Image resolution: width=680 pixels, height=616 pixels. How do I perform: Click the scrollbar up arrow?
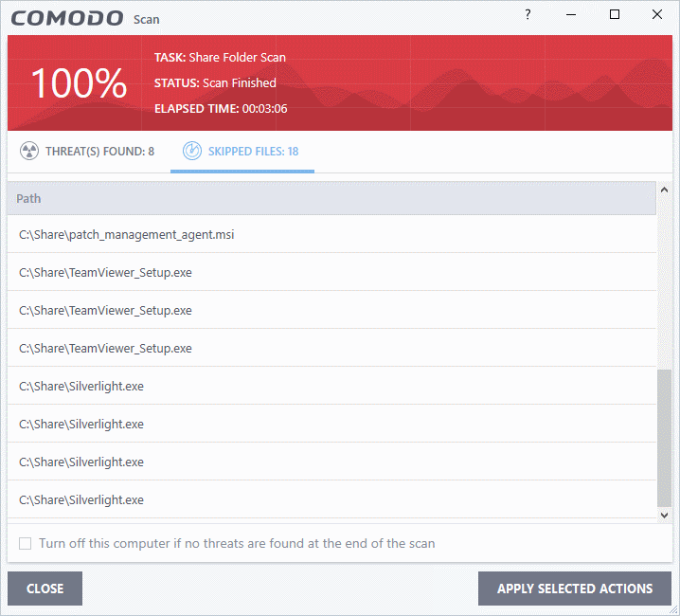pos(664,190)
